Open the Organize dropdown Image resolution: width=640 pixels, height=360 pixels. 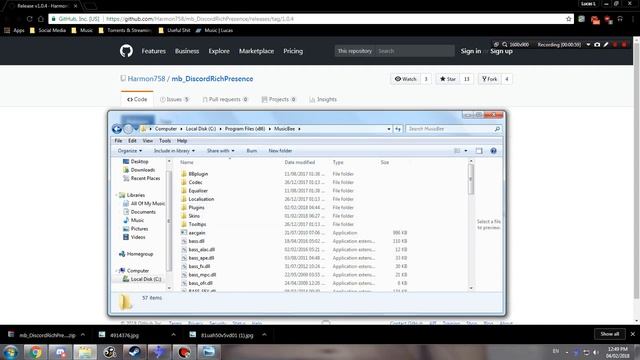[x=130, y=151]
